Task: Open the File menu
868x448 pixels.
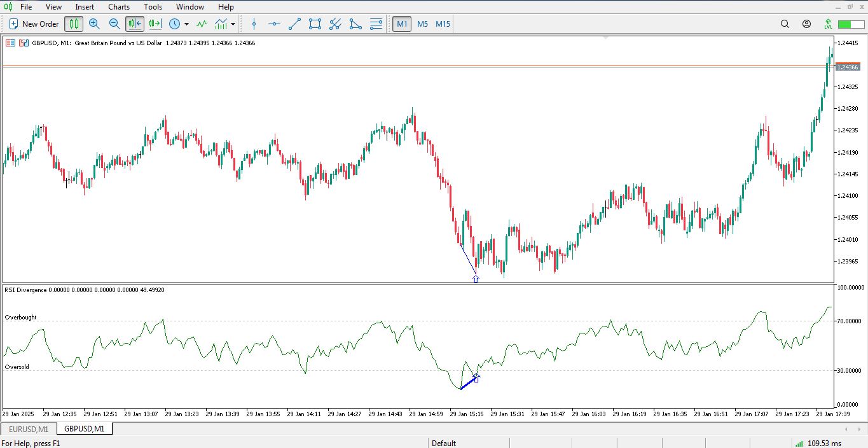Action: [26, 7]
